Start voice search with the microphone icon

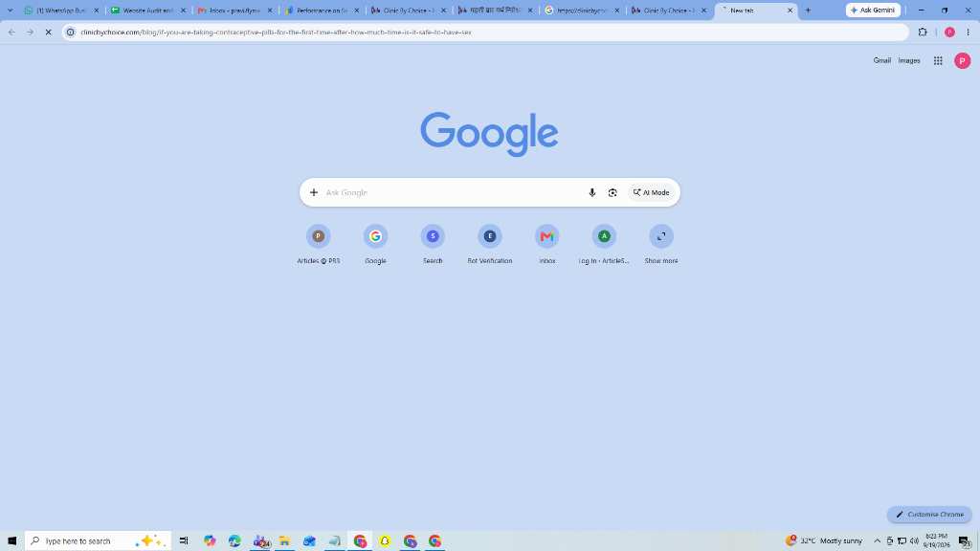coord(591,192)
